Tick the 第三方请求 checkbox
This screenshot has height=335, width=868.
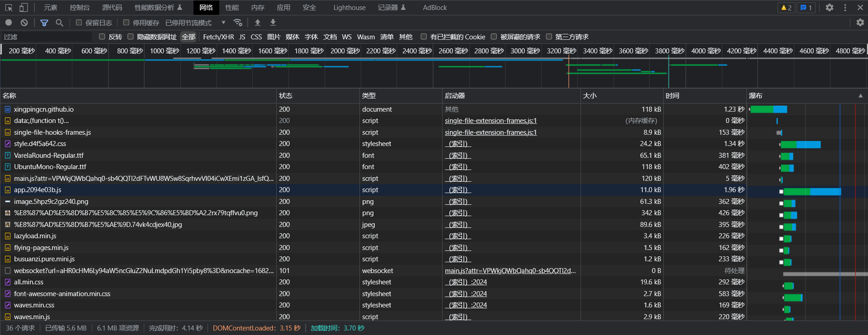[x=549, y=37]
